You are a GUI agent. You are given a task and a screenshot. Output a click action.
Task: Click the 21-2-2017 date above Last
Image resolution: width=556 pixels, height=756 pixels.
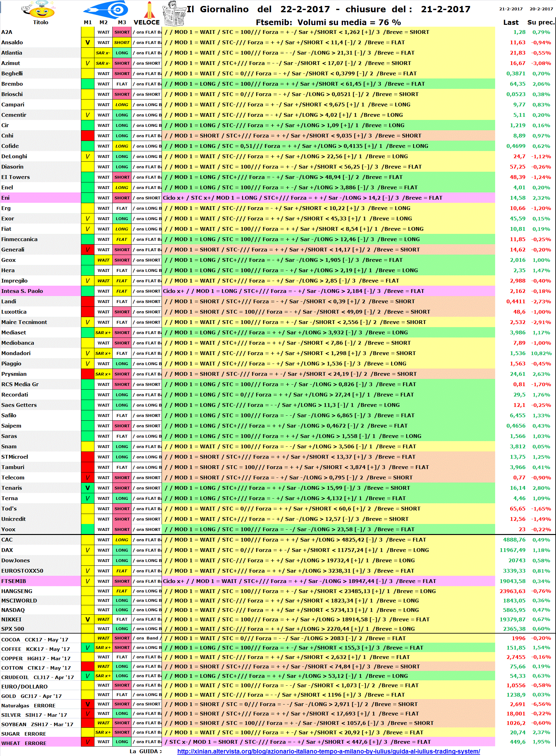[511, 9]
